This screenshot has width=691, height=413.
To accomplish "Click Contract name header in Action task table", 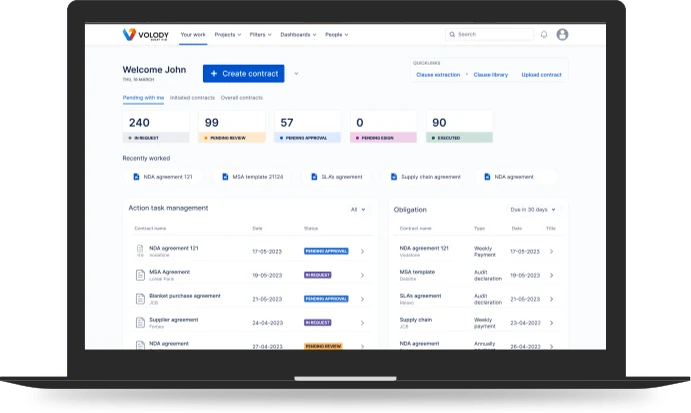I will [150, 228].
